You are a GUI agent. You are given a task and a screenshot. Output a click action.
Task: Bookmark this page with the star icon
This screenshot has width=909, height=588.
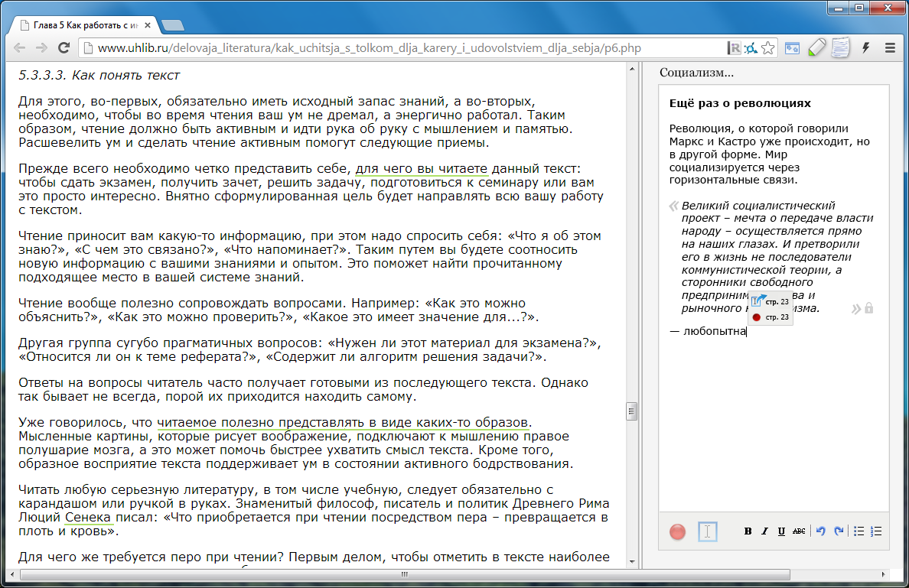767,48
